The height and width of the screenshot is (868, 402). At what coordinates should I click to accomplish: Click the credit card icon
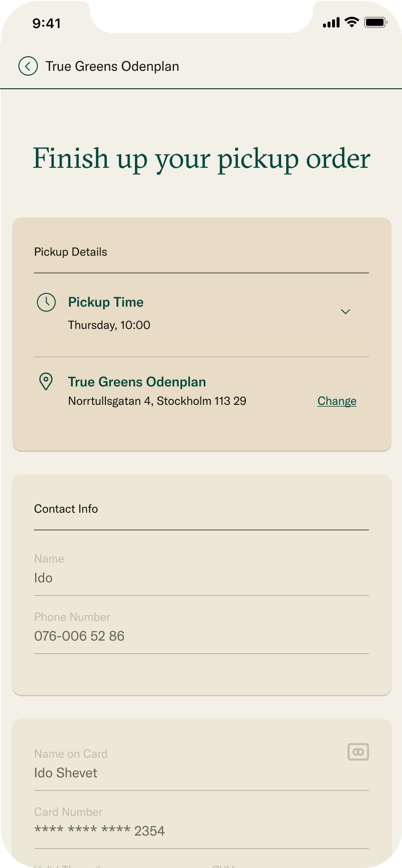(358, 752)
